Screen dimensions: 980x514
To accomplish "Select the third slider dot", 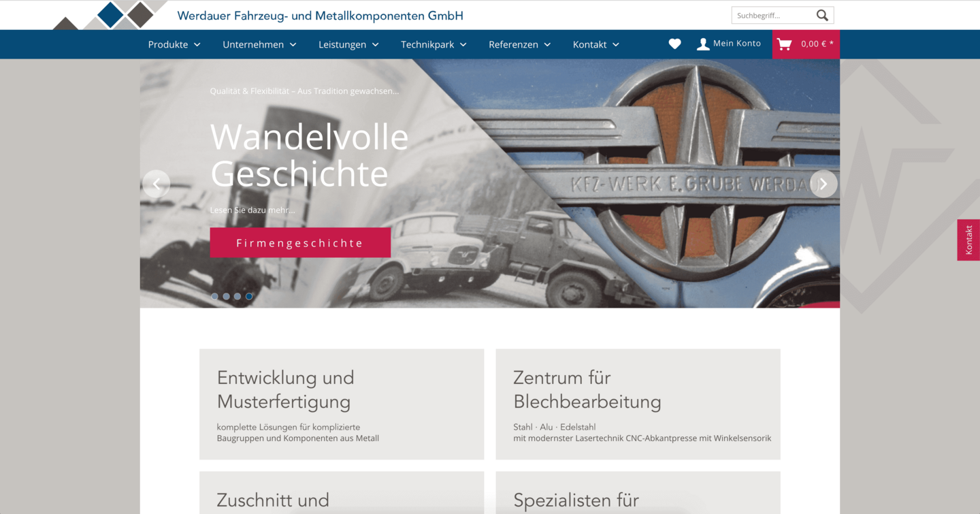I will point(238,296).
